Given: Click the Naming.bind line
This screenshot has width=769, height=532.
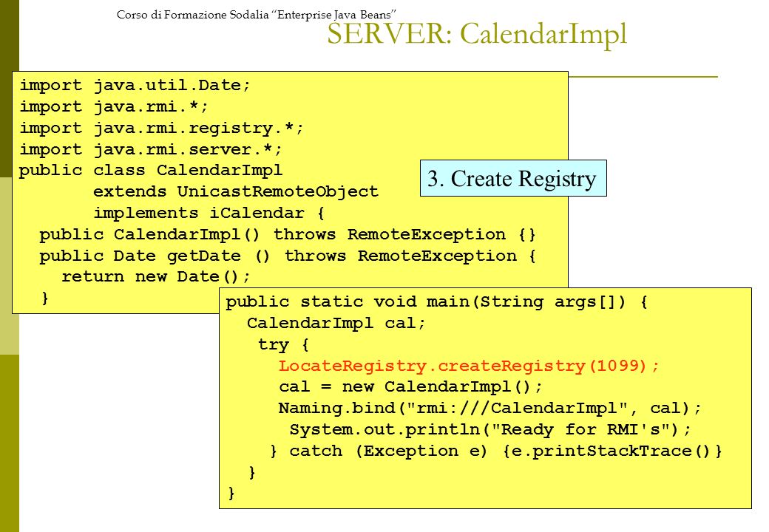Looking at the screenshot, I should click(x=490, y=408).
